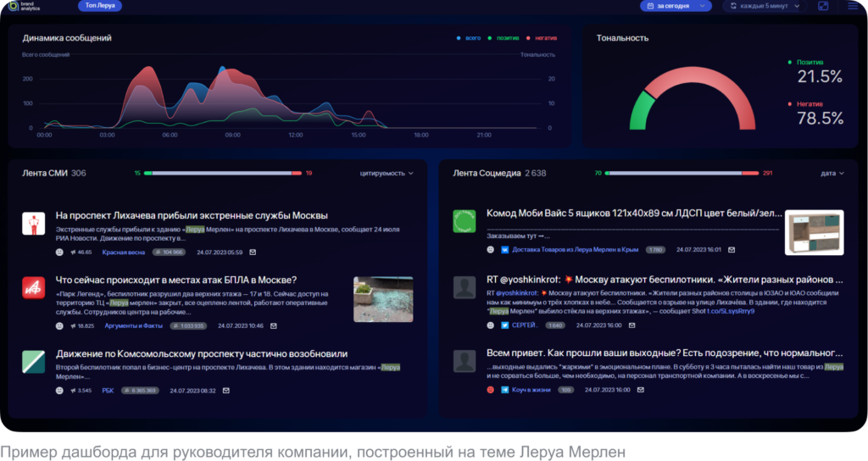
Task: Click envelope icon of РБК article
Action: [225, 391]
